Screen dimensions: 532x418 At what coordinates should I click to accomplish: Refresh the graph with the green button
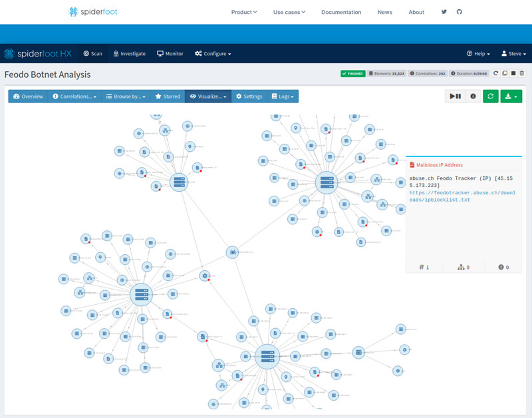pyautogui.click(x=491, y=97)
